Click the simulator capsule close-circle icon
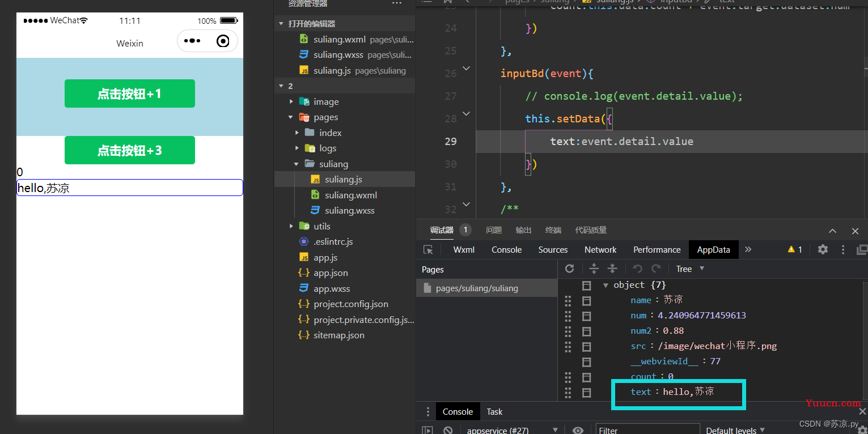 point(223,41)
